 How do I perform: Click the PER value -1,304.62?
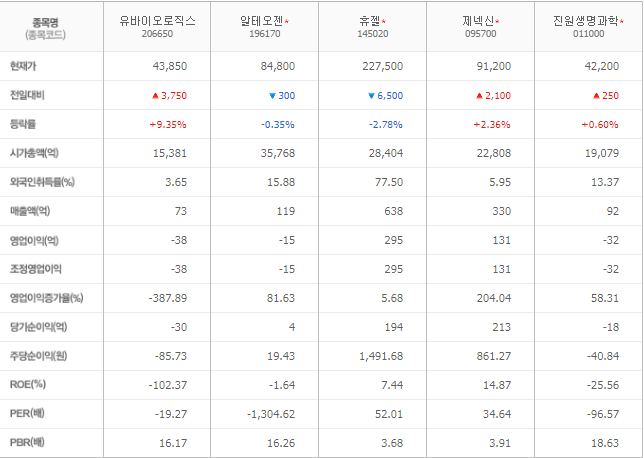[271, 414]
